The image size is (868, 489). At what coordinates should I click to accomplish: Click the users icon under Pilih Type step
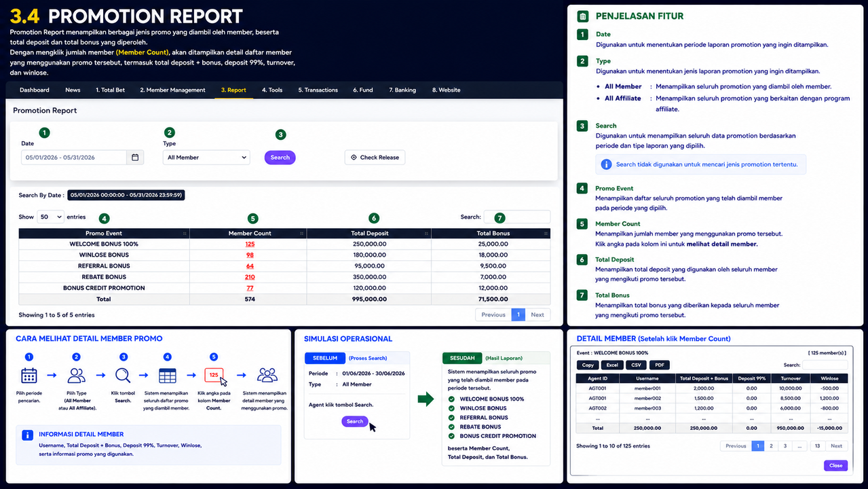point(77,375)
